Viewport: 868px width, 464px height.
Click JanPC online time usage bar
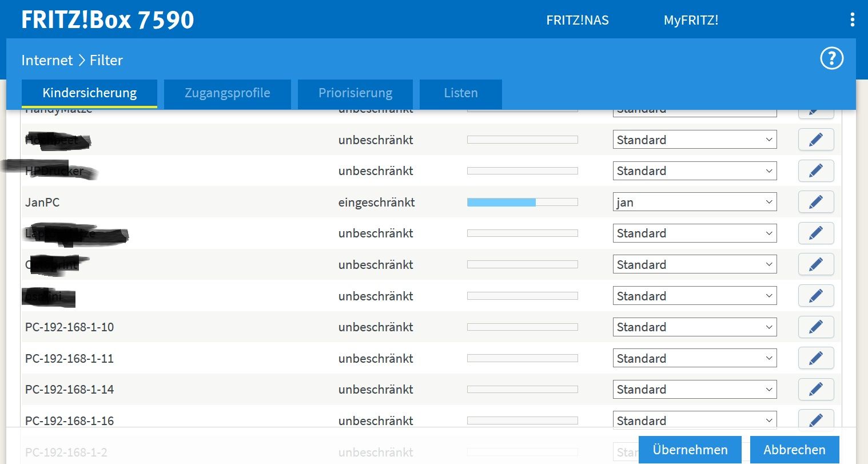(x=523, y=202)
